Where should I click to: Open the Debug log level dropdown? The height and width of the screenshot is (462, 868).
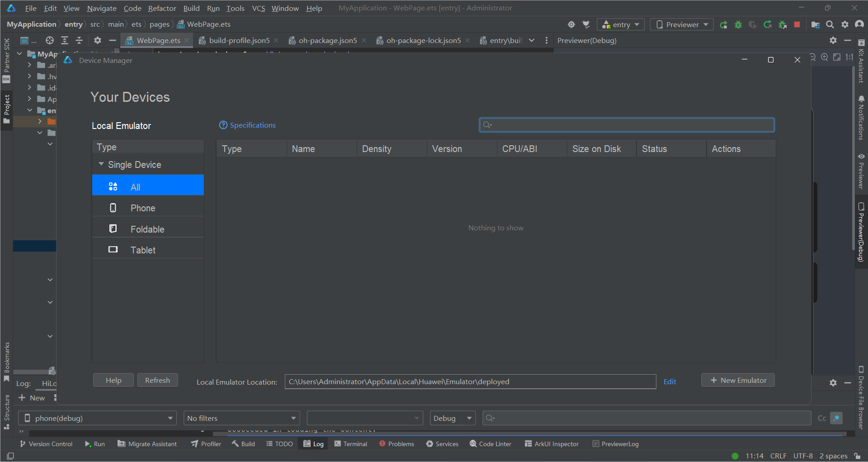pos(453,418)
